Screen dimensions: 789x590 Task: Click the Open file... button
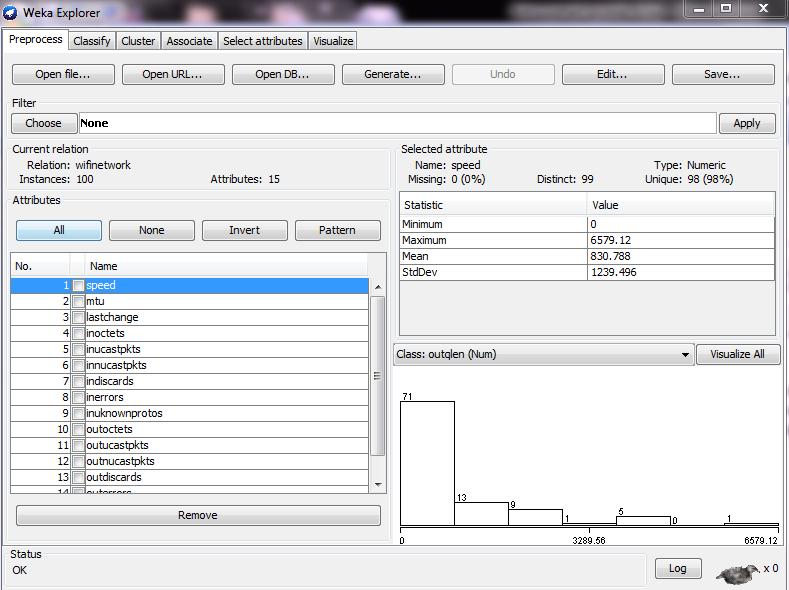click(x=63, y=74)
